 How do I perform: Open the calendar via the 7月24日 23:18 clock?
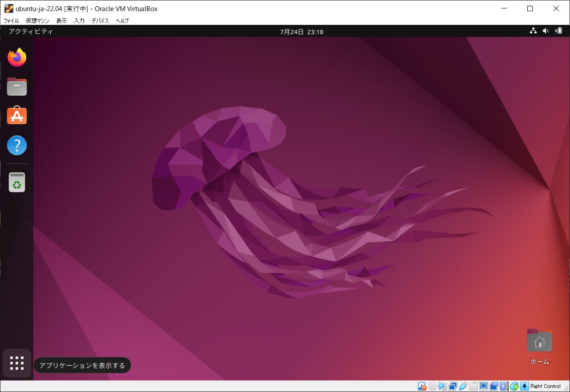pyautogui.click(x=301, y=32)
